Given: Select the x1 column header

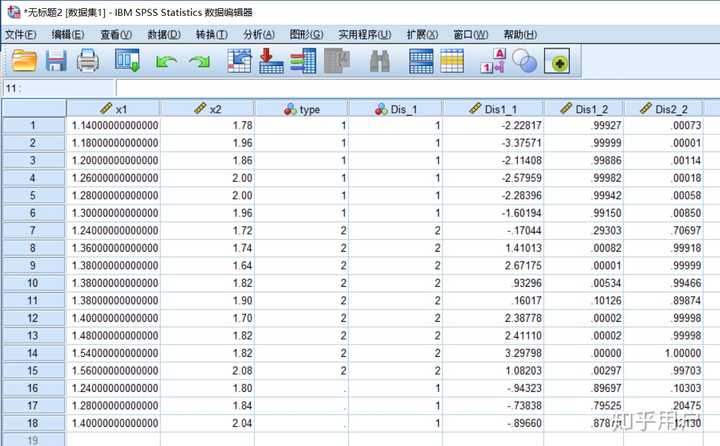Looking at the screenshot, I should point(113,109).
